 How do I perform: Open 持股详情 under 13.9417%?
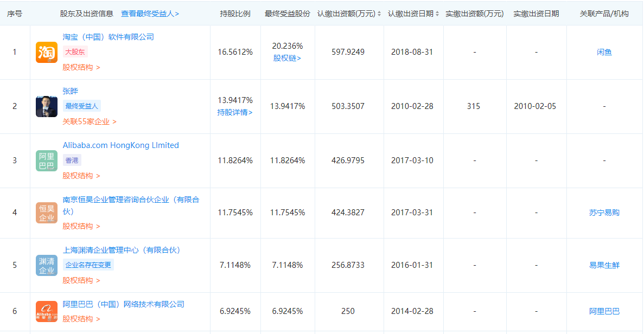click(x=235, y=112)
